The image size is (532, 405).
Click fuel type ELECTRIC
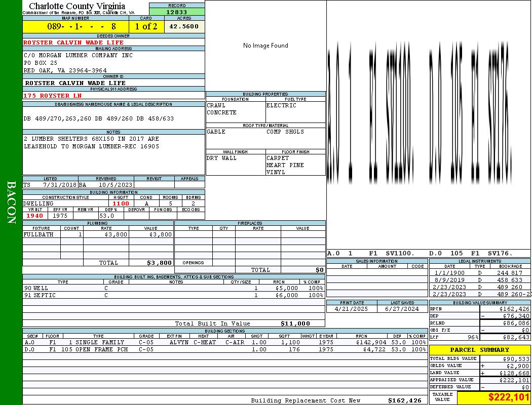point(281,105)
